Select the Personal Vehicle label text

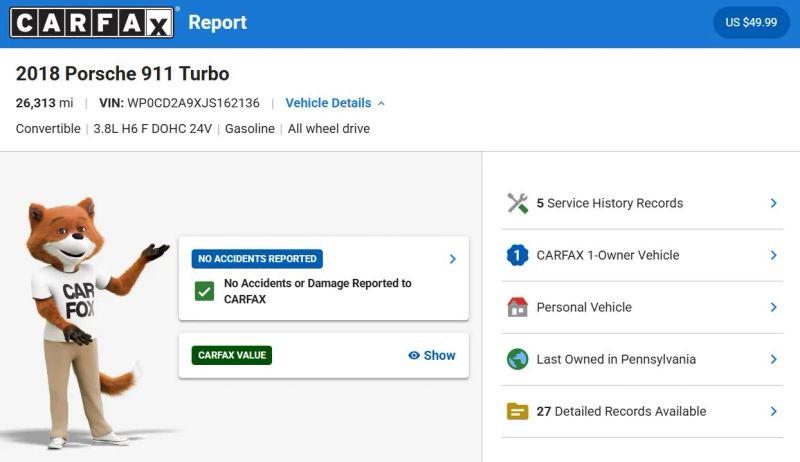tap(584, 307)
